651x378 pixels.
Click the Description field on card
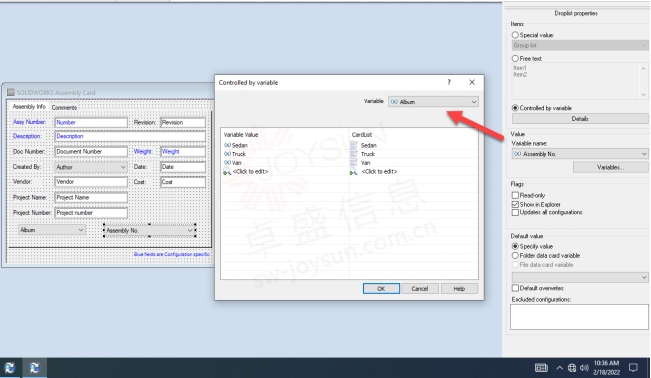click(130, 136)
